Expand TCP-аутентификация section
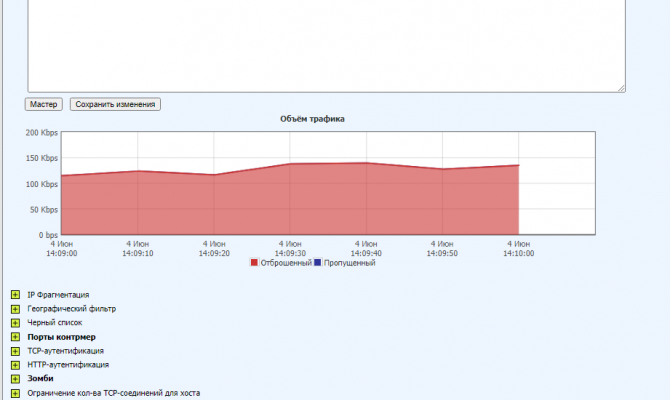This screenshot has height=400, width=670. click(15, 351)
